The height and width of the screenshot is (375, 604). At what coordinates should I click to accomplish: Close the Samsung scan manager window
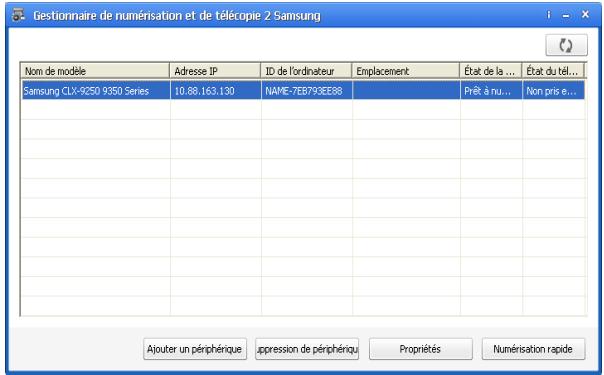pyautogui.click(x=585, y=15)
